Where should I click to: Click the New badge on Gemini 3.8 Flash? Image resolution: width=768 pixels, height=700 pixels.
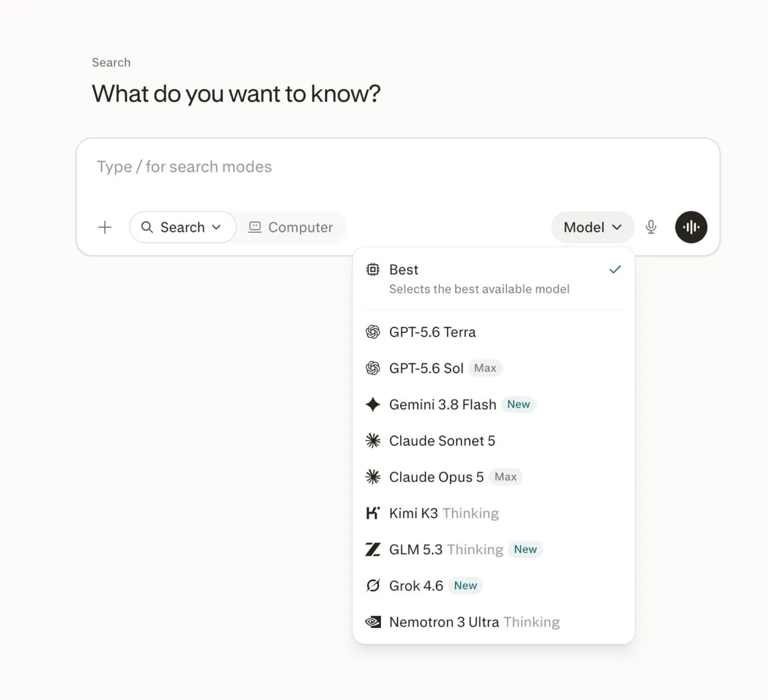point(518,405)
